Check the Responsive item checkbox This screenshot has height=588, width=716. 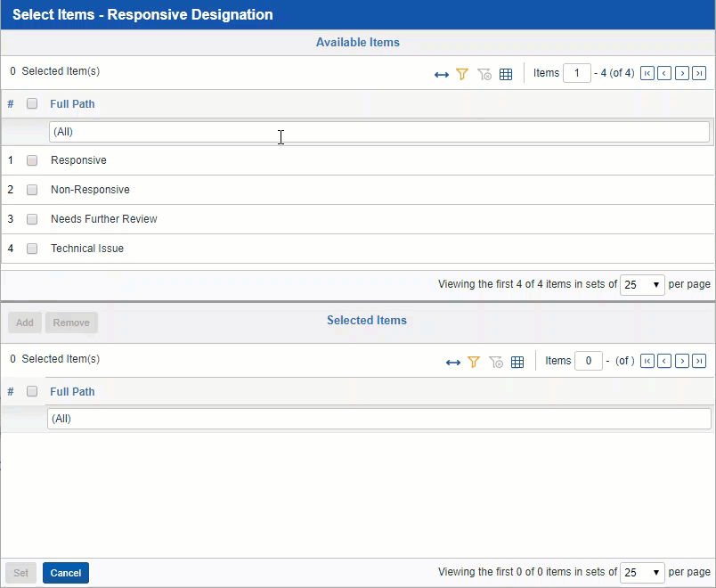[32, 161]
